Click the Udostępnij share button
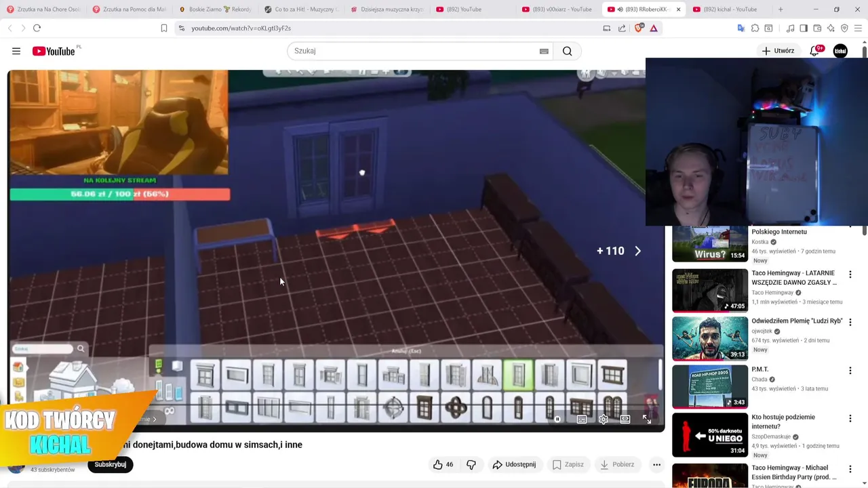 514,464
